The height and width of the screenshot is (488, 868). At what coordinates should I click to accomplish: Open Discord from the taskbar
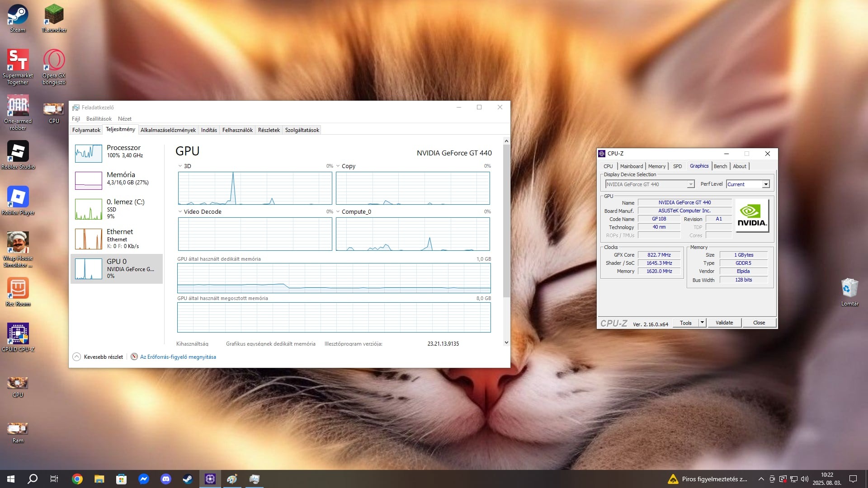165,479
